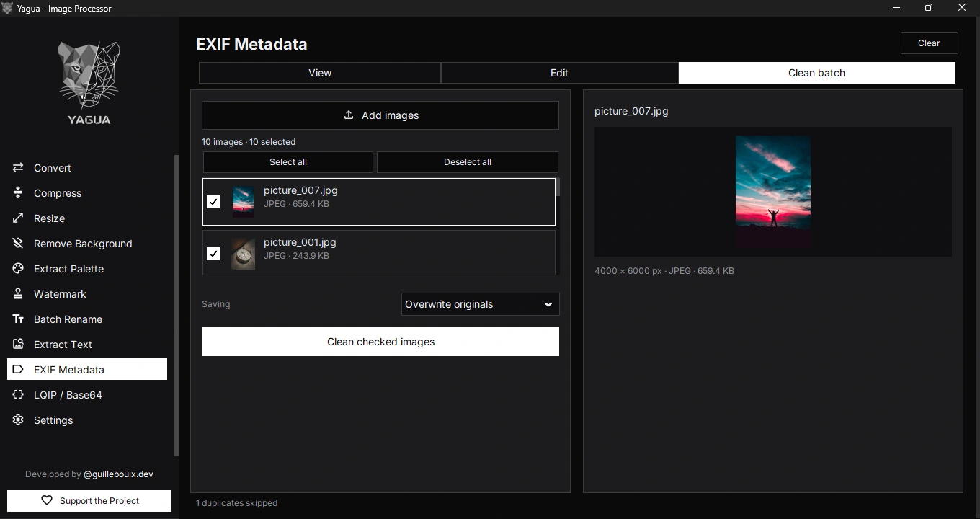Screen dimensions: 980x519
Task: Click the Remove Background icon
Action: pyautogui.click(x=18, y=244)
